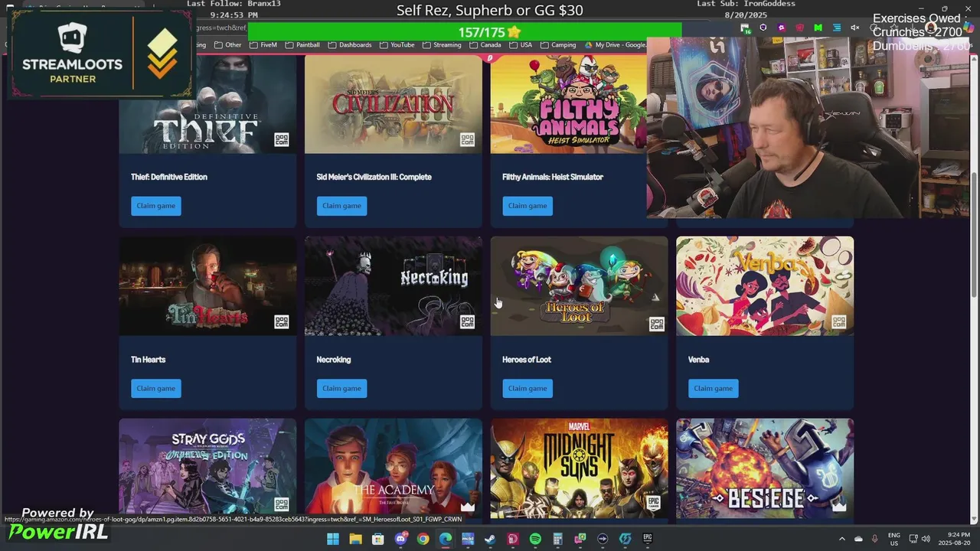Open the Heroes of Loot cover art
The image size is (980, 551).
pyautogui.click(x=579, y=286)
